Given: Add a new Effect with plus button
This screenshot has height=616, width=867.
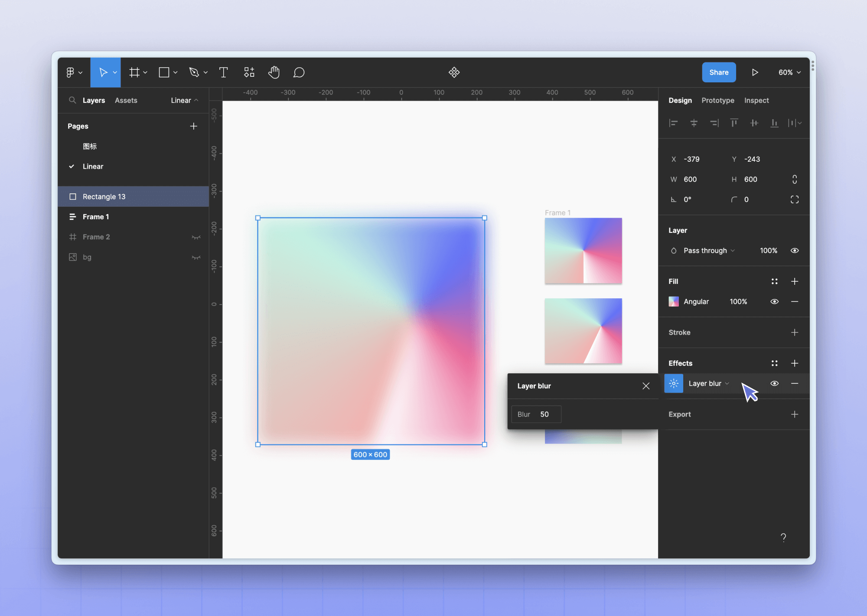Looking at the screenshot, I should point(794,363).
